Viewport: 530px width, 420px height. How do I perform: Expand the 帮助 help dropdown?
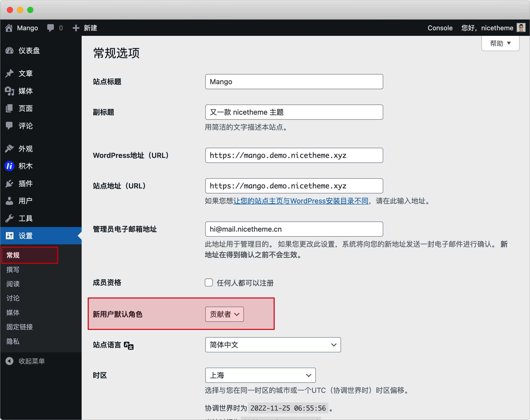click(500, 43)
